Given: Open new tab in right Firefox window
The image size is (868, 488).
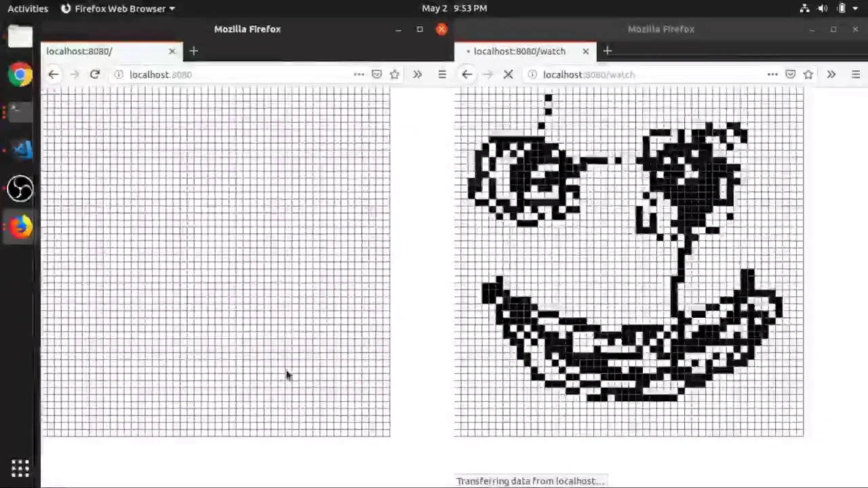Looking at the screenshot, I should coord(607,51).
